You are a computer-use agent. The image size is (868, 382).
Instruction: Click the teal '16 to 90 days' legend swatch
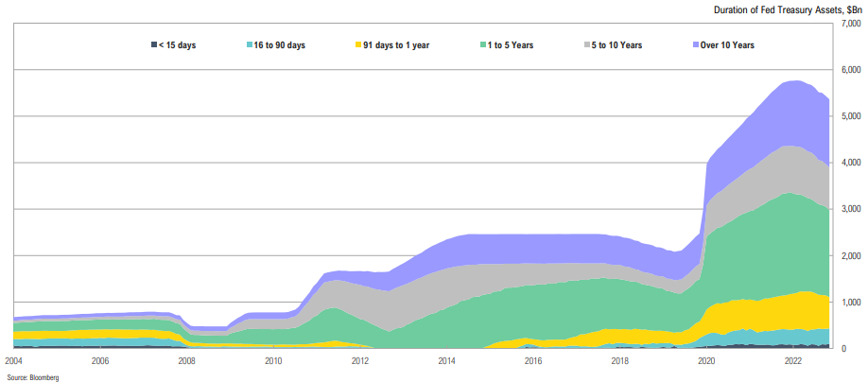click(249, 45)
